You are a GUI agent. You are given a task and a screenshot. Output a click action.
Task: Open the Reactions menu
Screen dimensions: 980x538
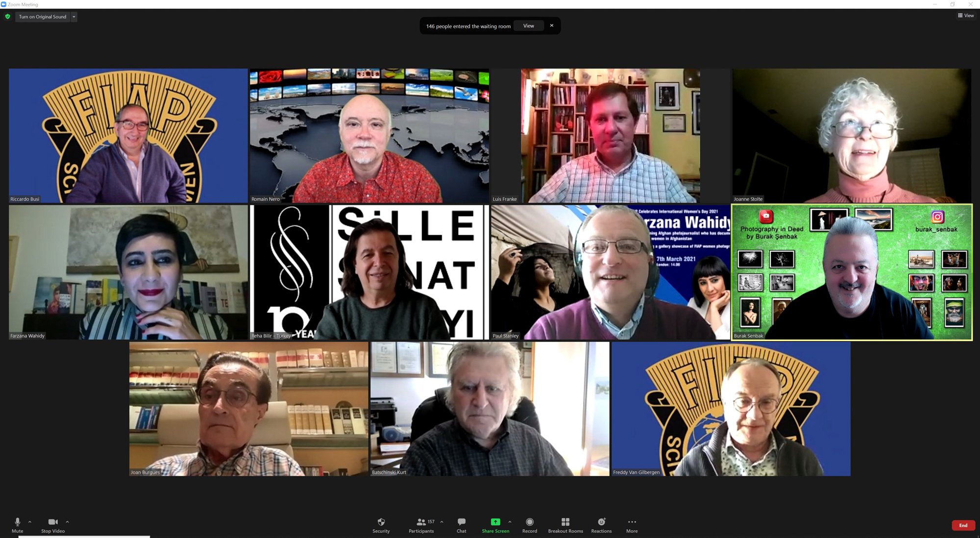pos(601,525)
